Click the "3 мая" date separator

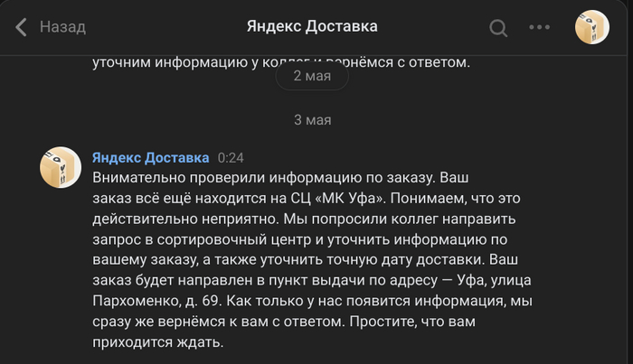312,119
